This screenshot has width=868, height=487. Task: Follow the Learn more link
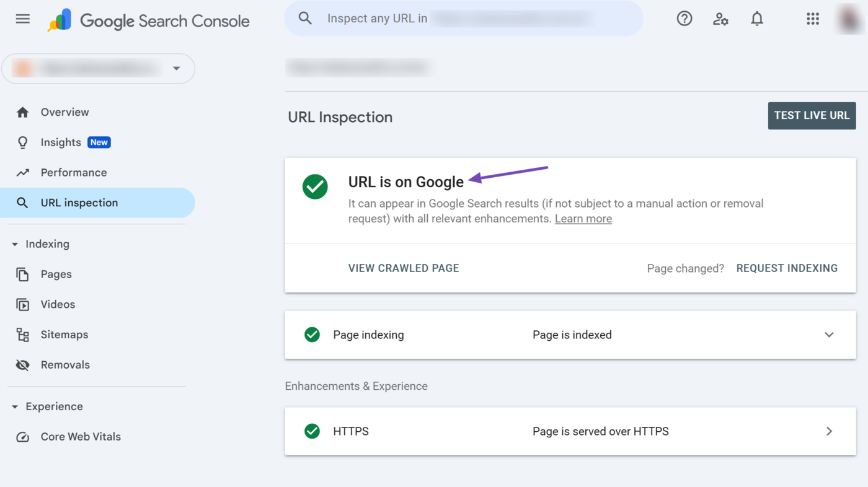click(x=583, y=219)
